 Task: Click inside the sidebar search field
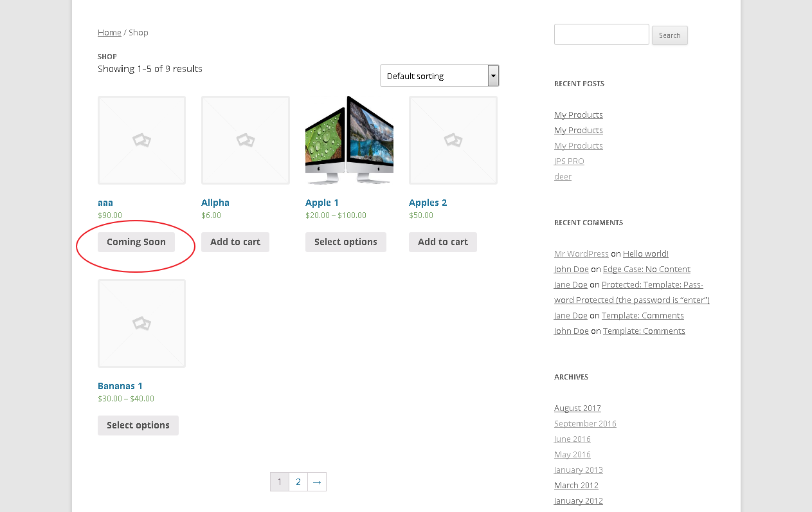601,35
